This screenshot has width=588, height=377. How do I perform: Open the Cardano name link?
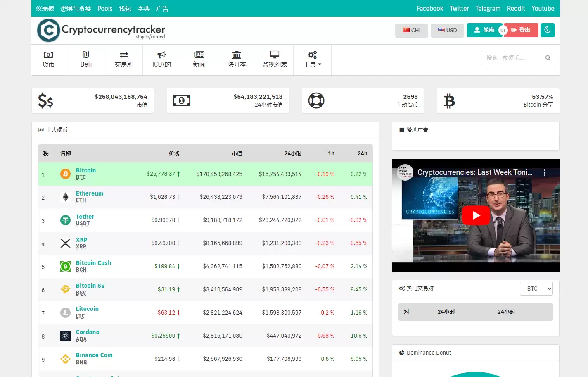pos(88,332)
